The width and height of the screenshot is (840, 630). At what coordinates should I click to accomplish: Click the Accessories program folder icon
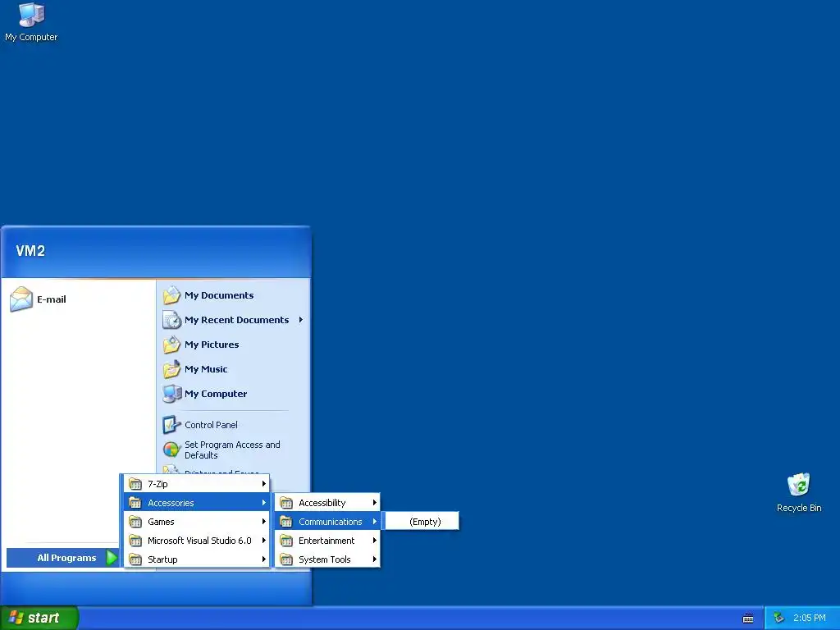(135, 503)
